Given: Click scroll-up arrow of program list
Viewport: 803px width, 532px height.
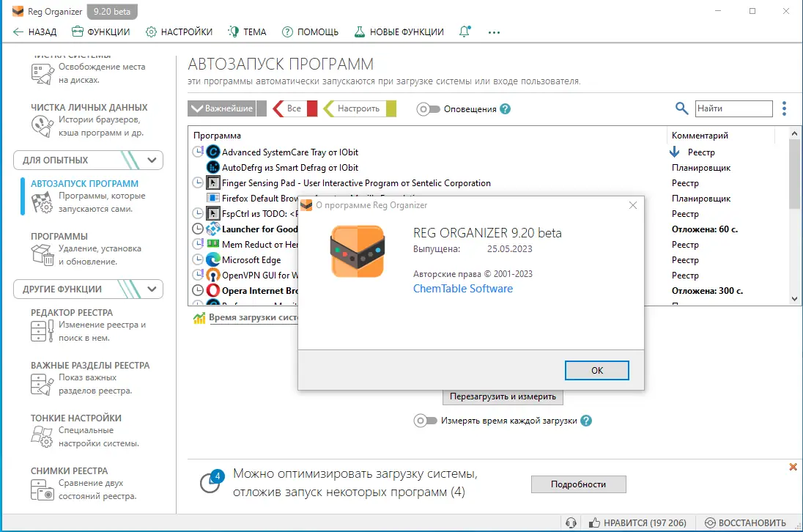Looking at the screenshot, I should (x=794, y=133).
